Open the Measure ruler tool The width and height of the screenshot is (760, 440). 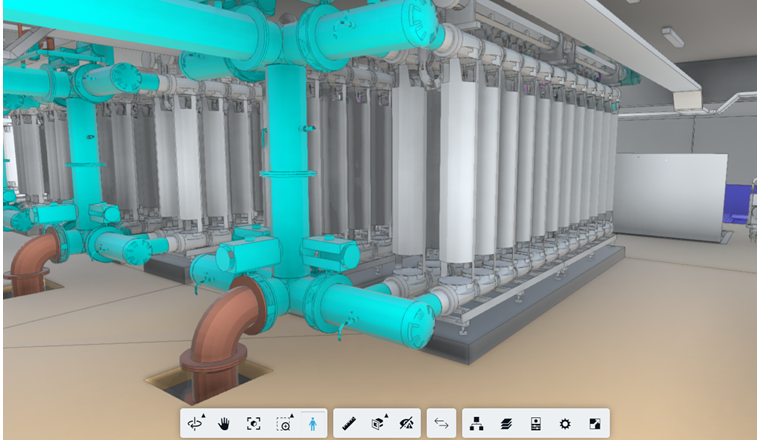coord(349,424)
